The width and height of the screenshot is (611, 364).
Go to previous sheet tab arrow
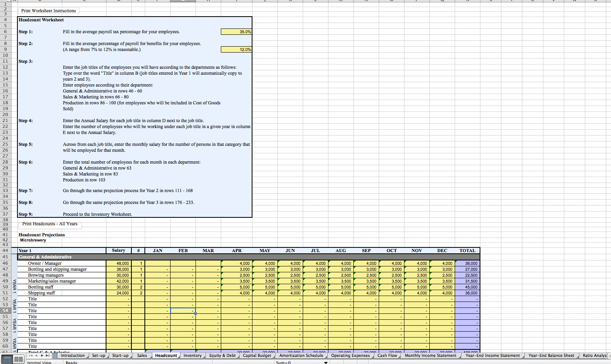click(36, 356)
